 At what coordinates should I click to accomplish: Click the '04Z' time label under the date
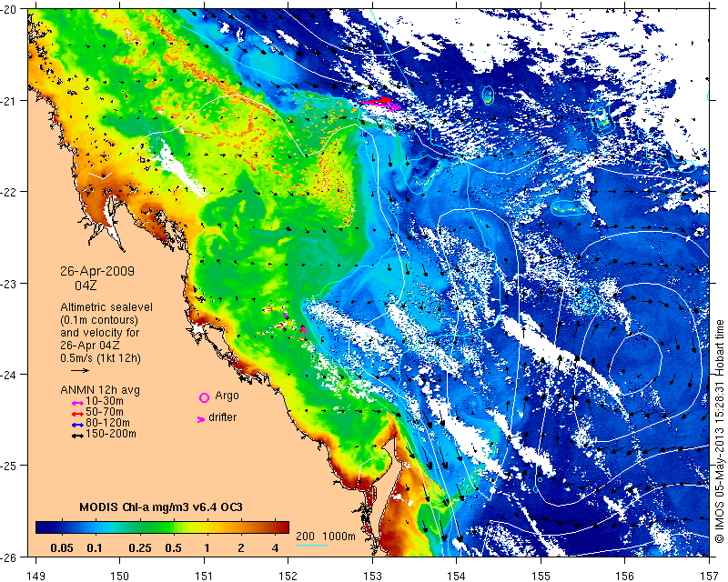[x=86, y=286]
